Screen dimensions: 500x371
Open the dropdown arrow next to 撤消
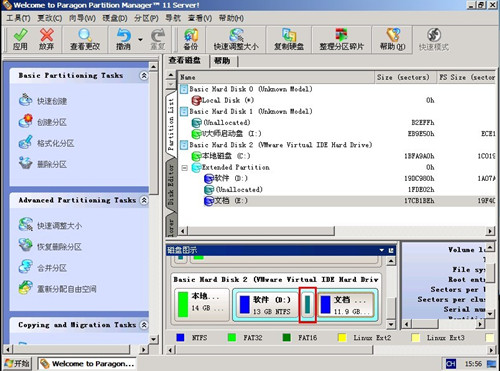point(140,40)
